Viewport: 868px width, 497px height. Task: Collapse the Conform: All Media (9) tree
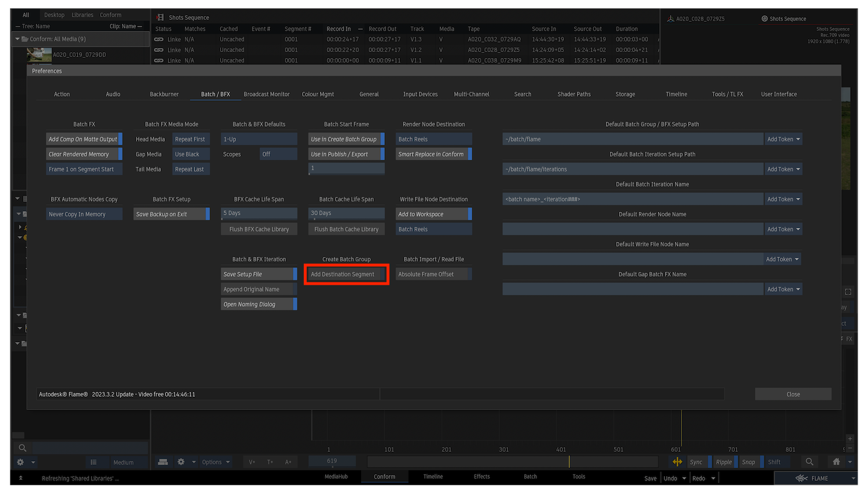tap(17, 39)
